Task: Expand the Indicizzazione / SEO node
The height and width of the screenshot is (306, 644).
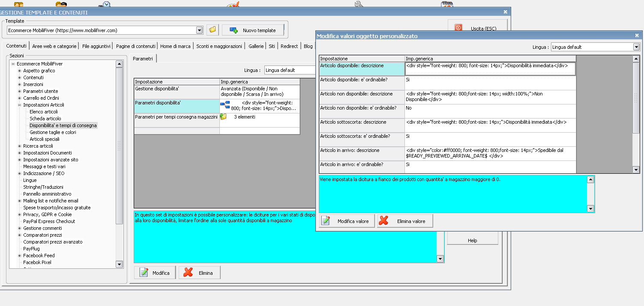Action: coord(20,173)
